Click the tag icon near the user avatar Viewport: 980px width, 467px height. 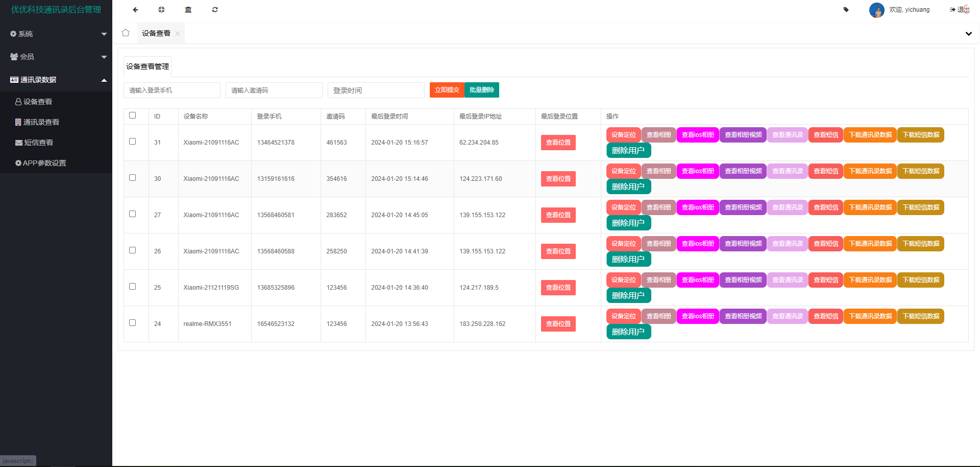click(846, 10)
